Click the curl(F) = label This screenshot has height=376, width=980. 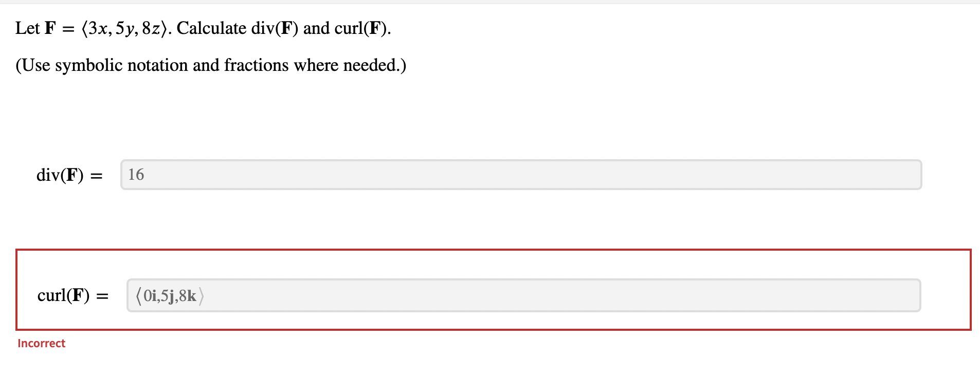click(x=72, y=295)
